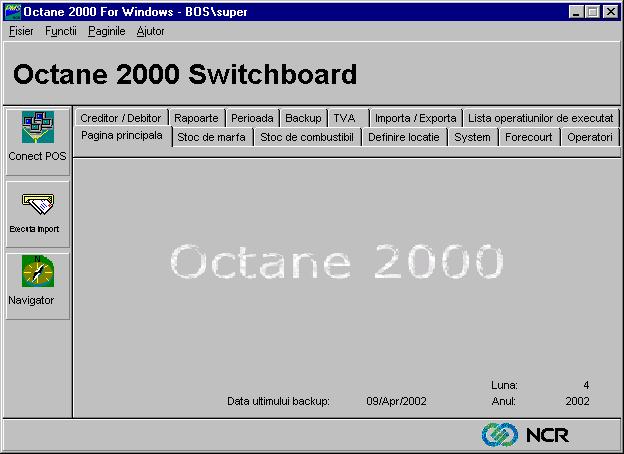Click the Navigator button label

(x=31, y=300)
